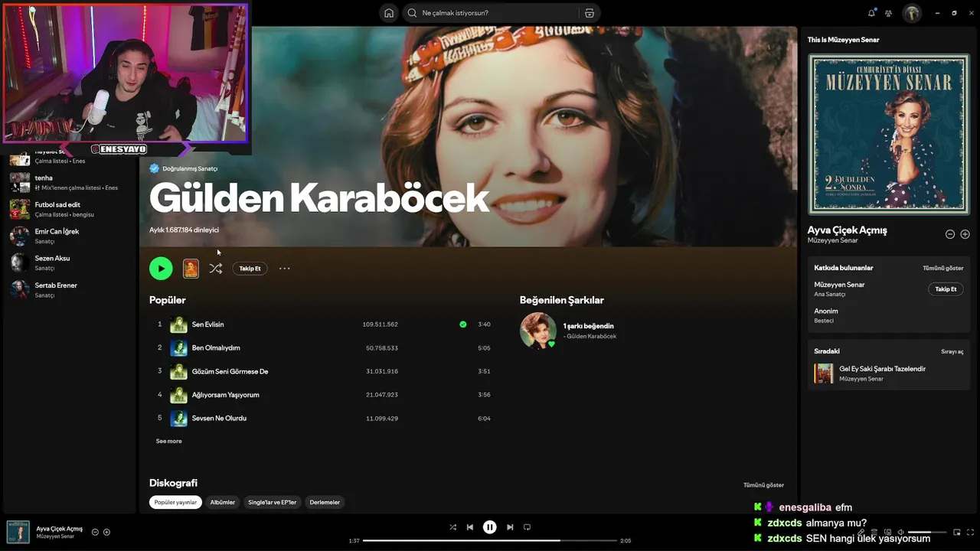The image size is (980, 551).
Task: Toggle lyrics microphone icon in bottom bar
Action: [861, 532]
